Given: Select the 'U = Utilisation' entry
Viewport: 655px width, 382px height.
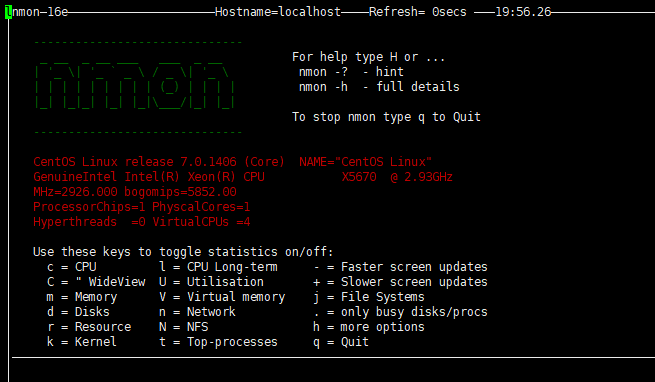Looking at the screenshot, I should (x=211, y=282).
